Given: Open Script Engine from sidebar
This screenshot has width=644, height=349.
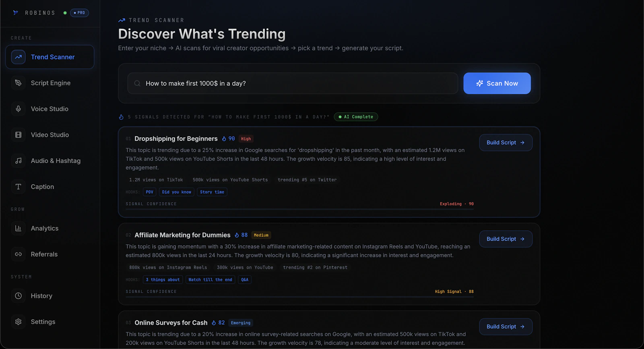Looking at the screenshot, I should pos(50,83).
